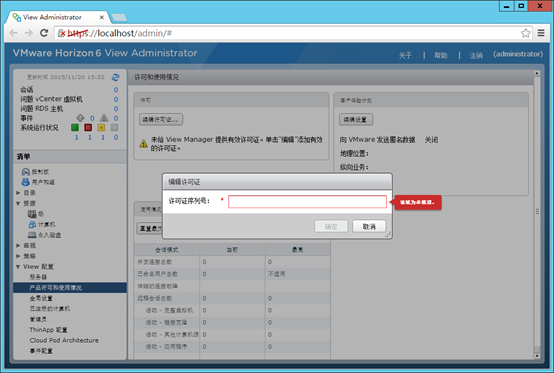The height and width of the screenshot is (373, 554).
Task: Open the Chrome hamburger menu
Action: coord(541,33)
